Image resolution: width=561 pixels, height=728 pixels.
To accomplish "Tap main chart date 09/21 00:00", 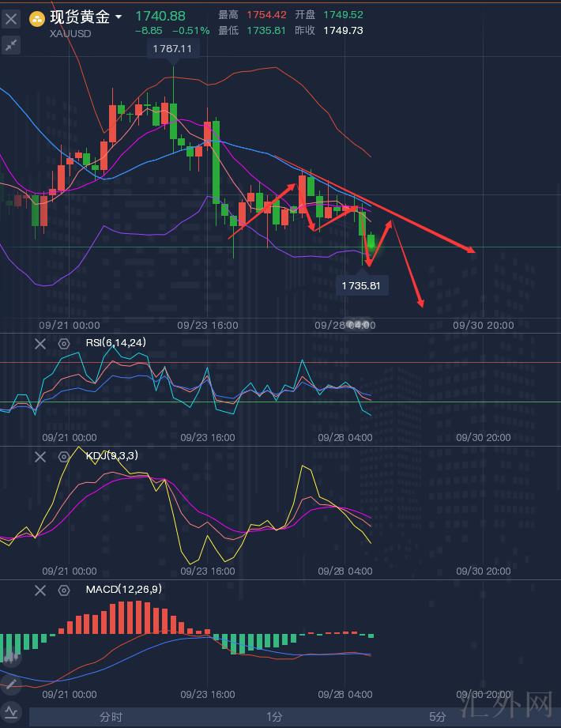I will point(70,326).
